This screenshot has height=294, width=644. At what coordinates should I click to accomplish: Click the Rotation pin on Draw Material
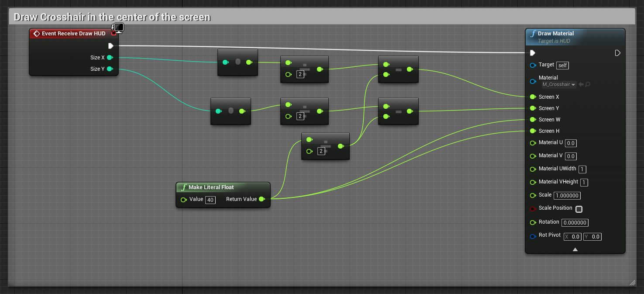click(x=533, y=223)
